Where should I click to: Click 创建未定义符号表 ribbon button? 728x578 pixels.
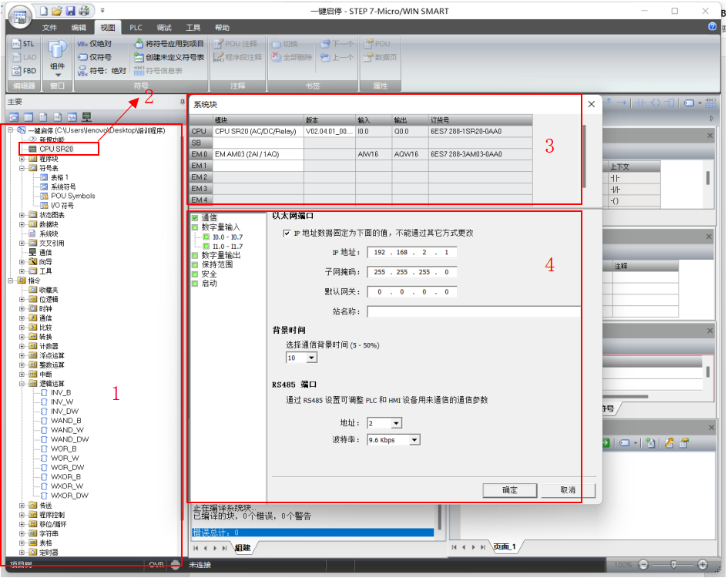tap(169, 57)
